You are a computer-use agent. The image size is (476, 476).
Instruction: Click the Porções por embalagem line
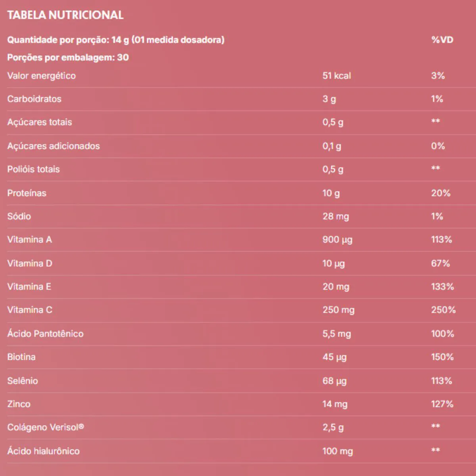click(68, 58)
